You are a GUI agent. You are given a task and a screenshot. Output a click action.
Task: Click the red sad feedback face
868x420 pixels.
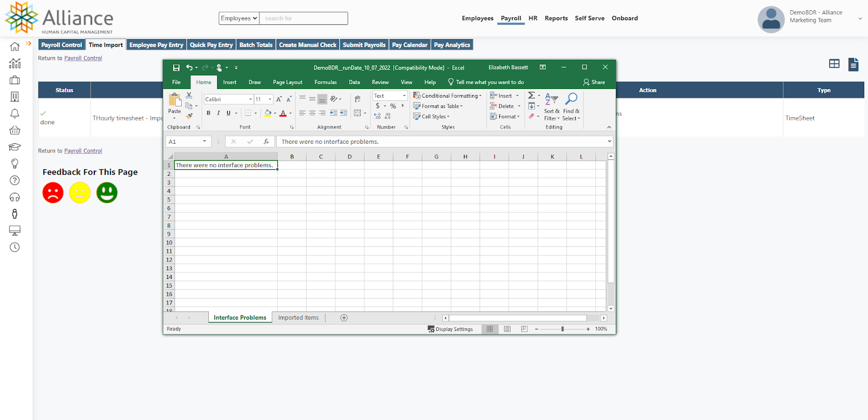53,193
